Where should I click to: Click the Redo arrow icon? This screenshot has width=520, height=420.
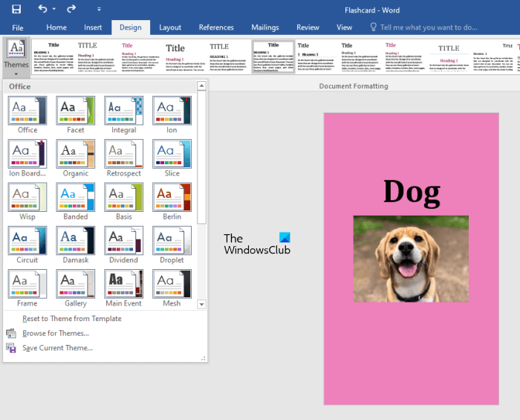71,9
